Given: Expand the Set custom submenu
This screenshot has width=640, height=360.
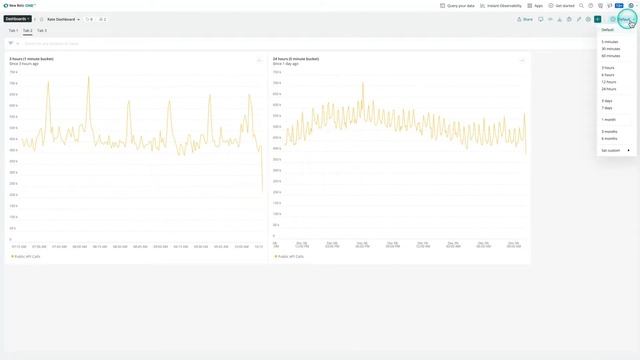Looking at the screenshot, I should (x=616, y=151).
